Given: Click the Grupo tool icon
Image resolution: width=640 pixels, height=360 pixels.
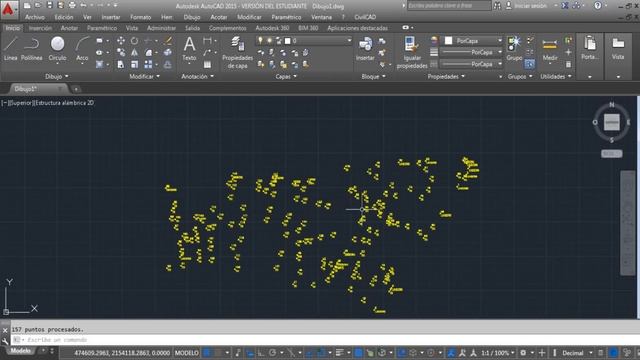Looking at the screenshot, I should click(x=514, y=48).
